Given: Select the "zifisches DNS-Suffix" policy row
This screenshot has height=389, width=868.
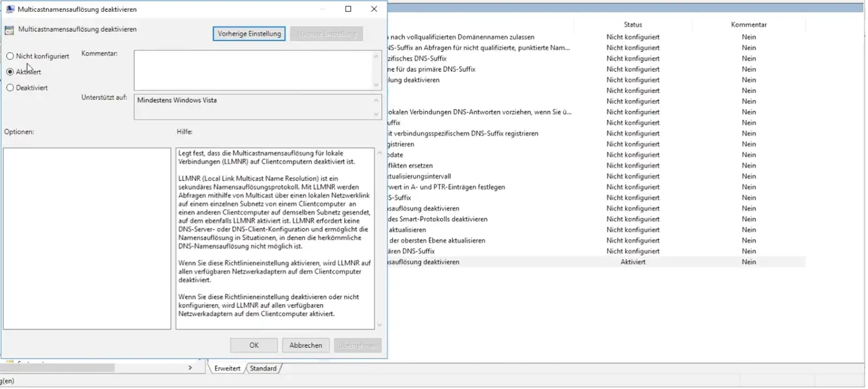Looking at the screenshot, I should [596, 59].
